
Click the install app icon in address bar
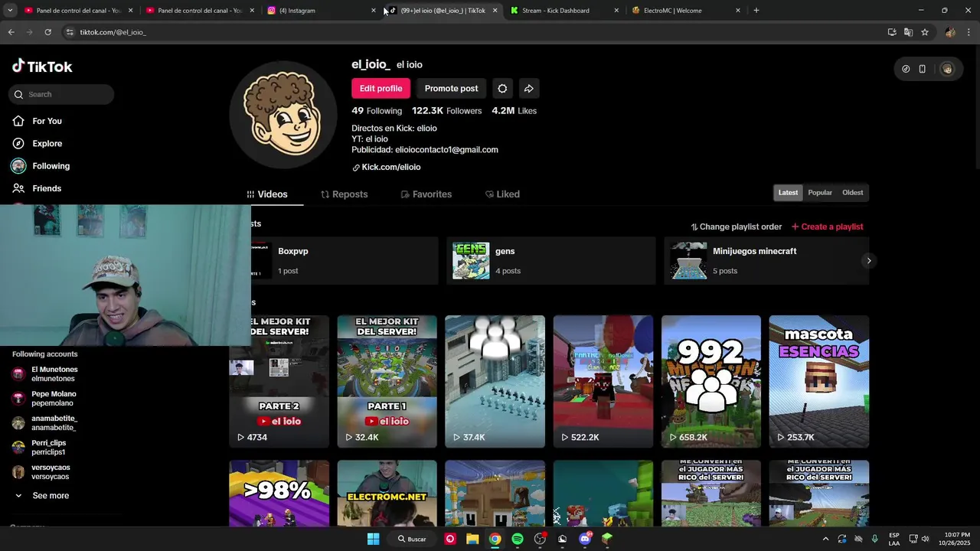point(892,32)
